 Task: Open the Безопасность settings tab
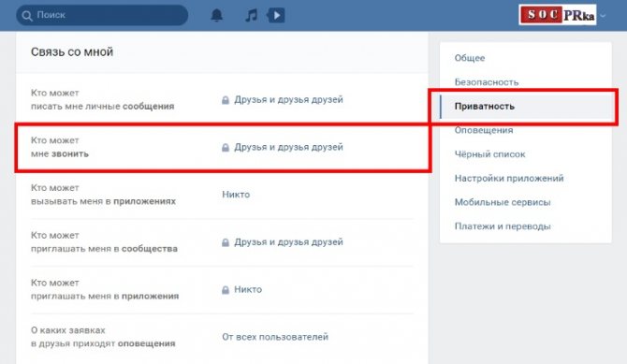(x=487, y=82)
